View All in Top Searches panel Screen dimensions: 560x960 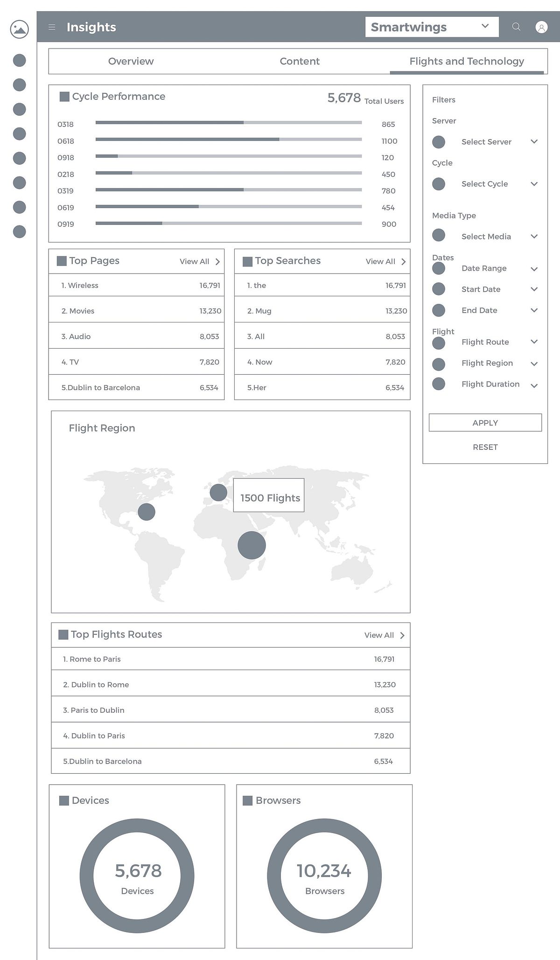pos(385,262)
